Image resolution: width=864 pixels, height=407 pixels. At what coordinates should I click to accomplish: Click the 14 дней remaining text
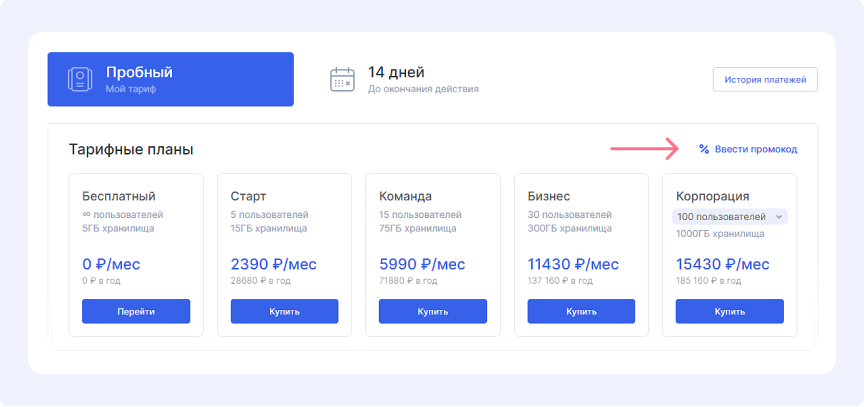click(396, 72)
